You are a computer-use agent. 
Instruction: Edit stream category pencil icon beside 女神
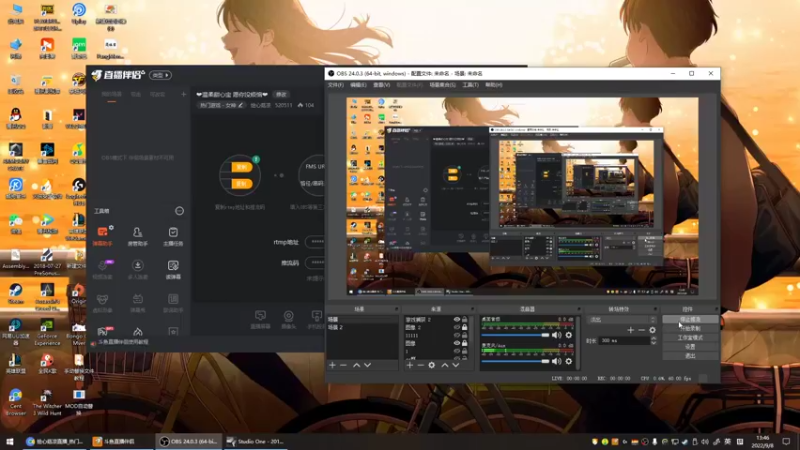(x=240, y=105)
